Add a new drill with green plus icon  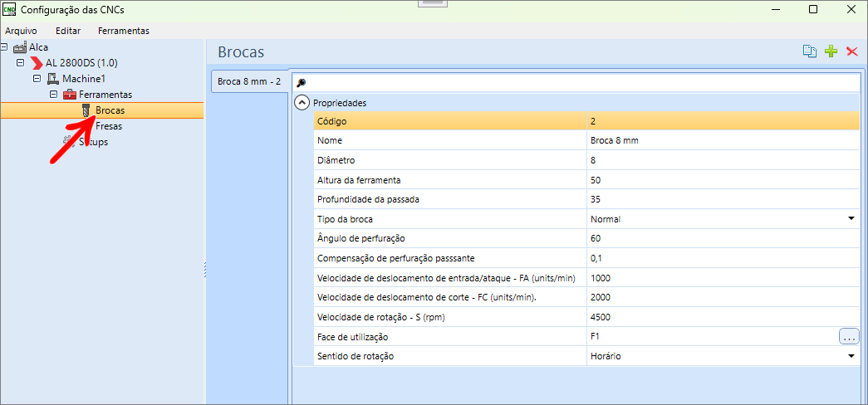pos(831,51)
